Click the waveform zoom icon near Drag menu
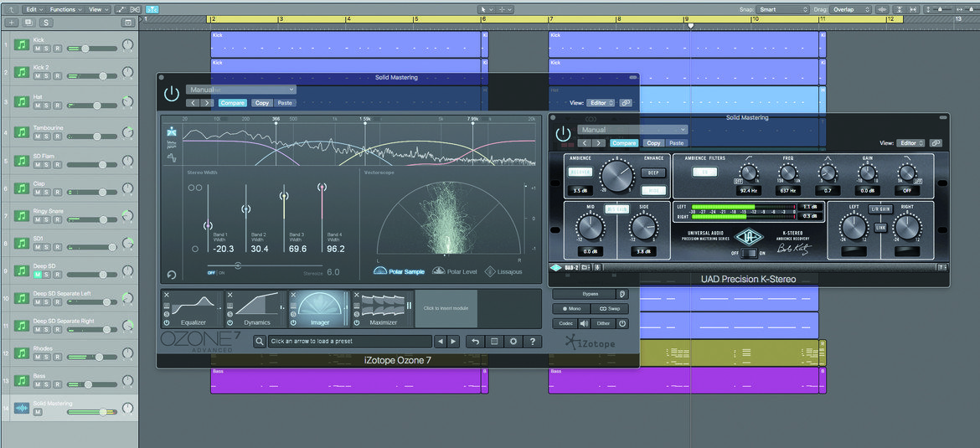 883,9
